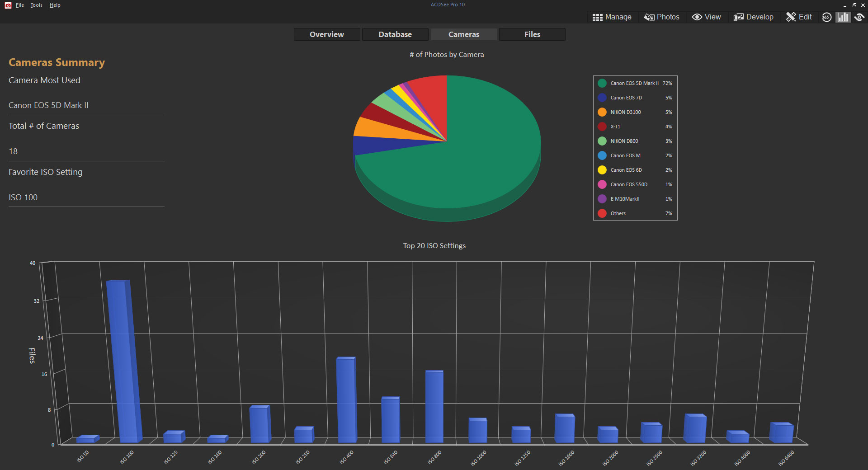Open the File menu
Viewport: 868px width, 470px height.
[x=20, y=5]
